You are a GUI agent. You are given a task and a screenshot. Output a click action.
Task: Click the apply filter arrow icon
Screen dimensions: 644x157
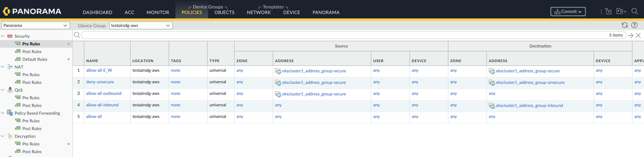click(631, 35)
